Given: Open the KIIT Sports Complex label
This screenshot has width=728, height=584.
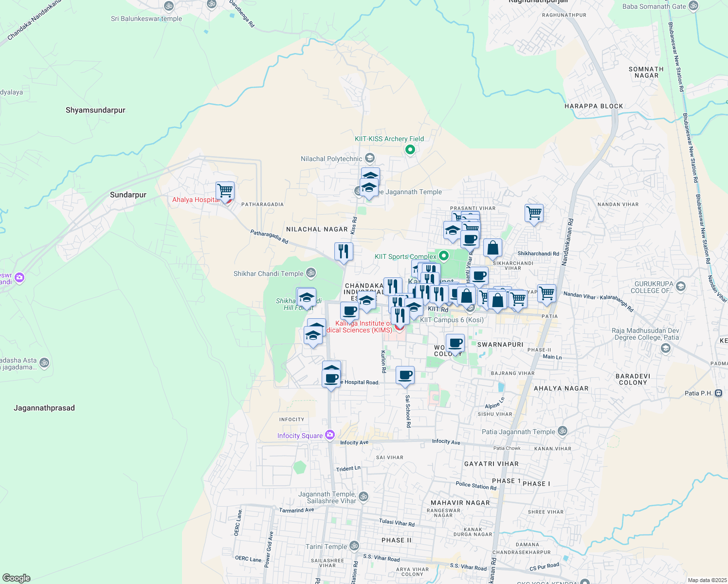Looking at the screenshot, I should (x=405, y=256).
